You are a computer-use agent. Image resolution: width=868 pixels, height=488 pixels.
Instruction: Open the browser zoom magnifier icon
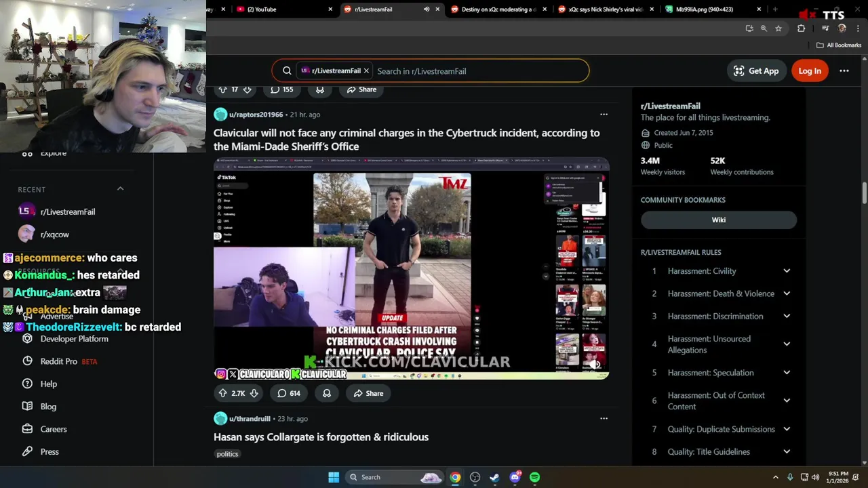[x=764, y=28]
